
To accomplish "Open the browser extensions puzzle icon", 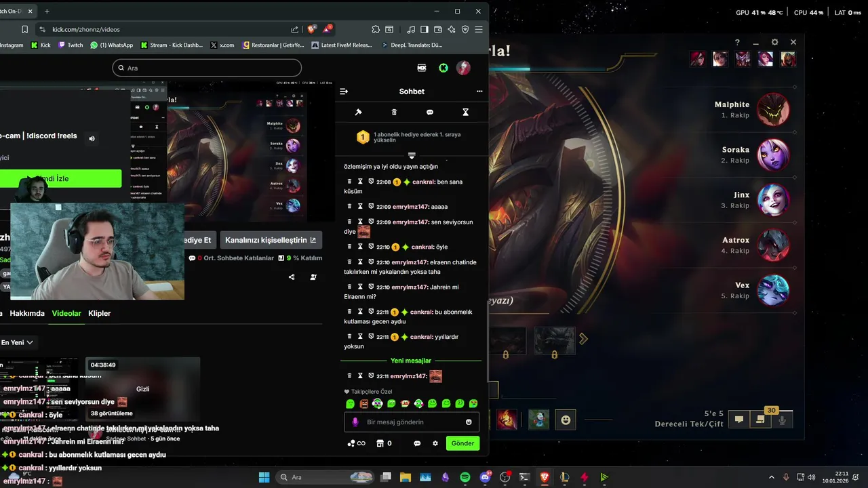I will click(x=376, y=29).
